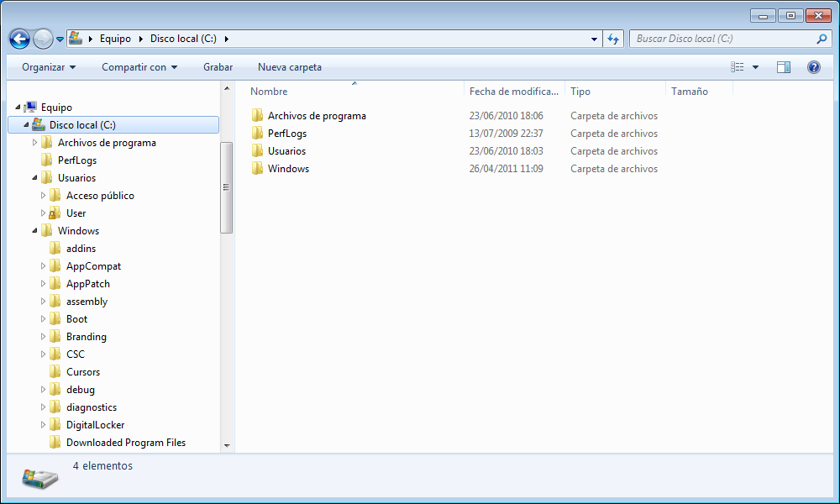This screenshot has height=504, width=840.
Task: Toggle the preview pane icon
Action: [783, 67]
